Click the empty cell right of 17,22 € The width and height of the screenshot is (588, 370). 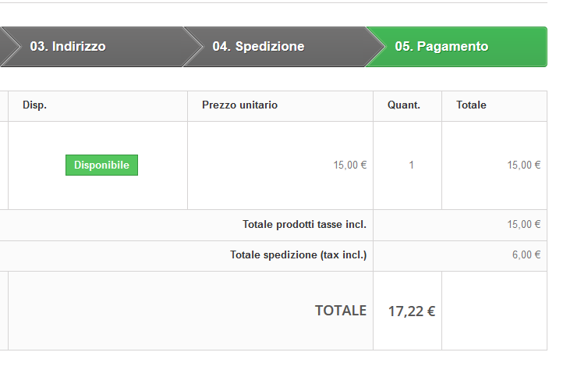point(494,311)
